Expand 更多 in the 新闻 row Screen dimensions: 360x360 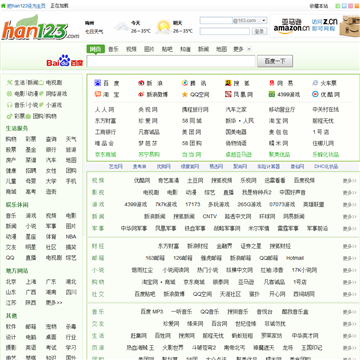pos(350,217)
